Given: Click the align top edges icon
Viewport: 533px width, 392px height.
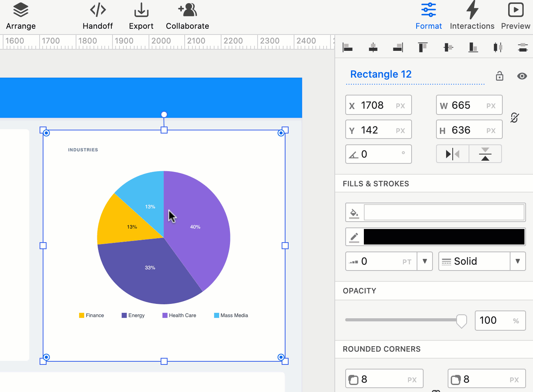Looking at the screenshot, I should click(422, 47).
